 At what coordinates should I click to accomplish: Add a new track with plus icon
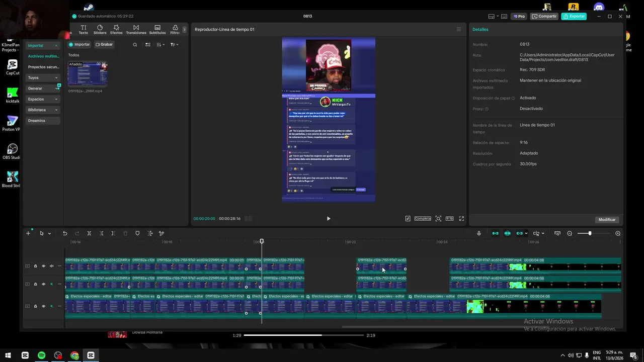click(28, 233)
